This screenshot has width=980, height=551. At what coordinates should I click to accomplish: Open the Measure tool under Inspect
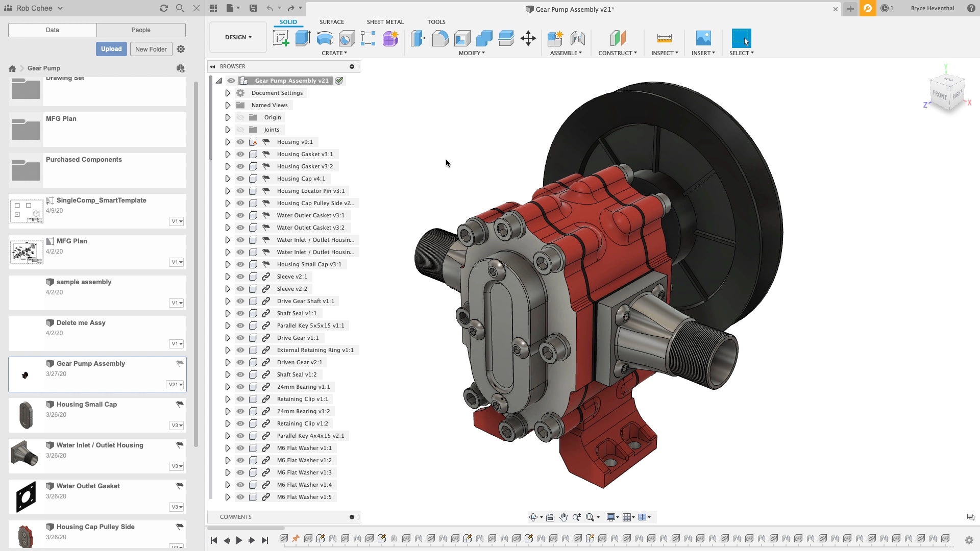point(664,38)
